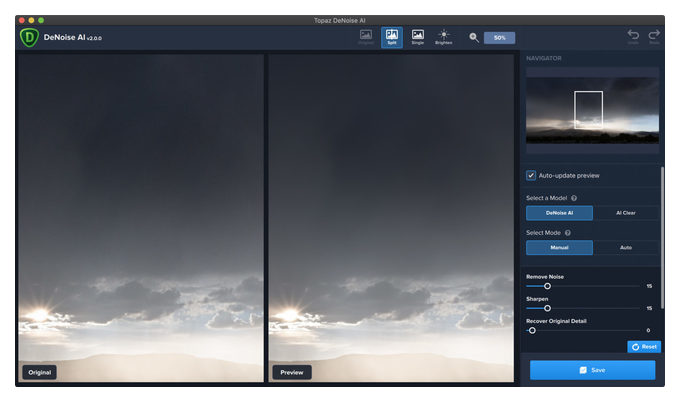Click the Undo arrow
The width and height of the screenshot is (680, 402).
(633, 36)
